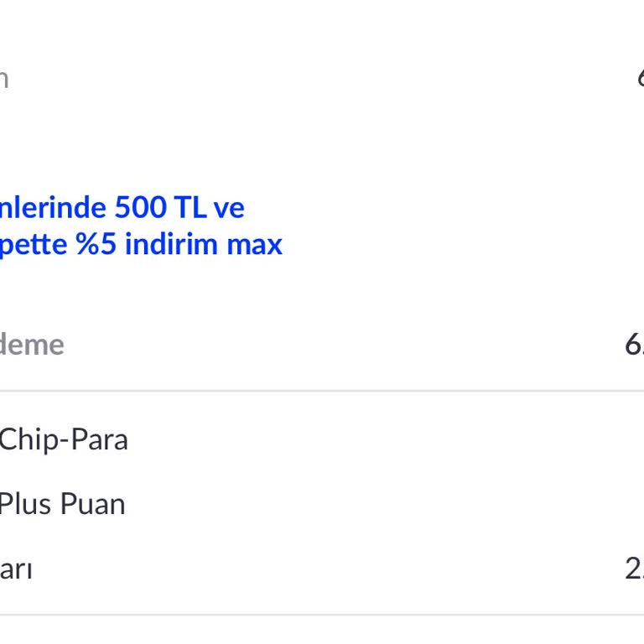Click the cut-off gray text at top left

pos(4,78)
